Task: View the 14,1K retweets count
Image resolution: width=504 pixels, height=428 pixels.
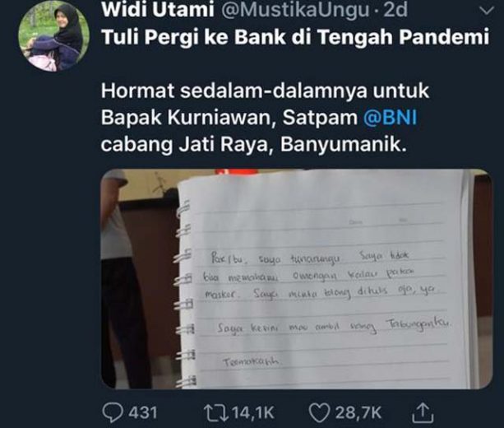Action: (253, 413)
